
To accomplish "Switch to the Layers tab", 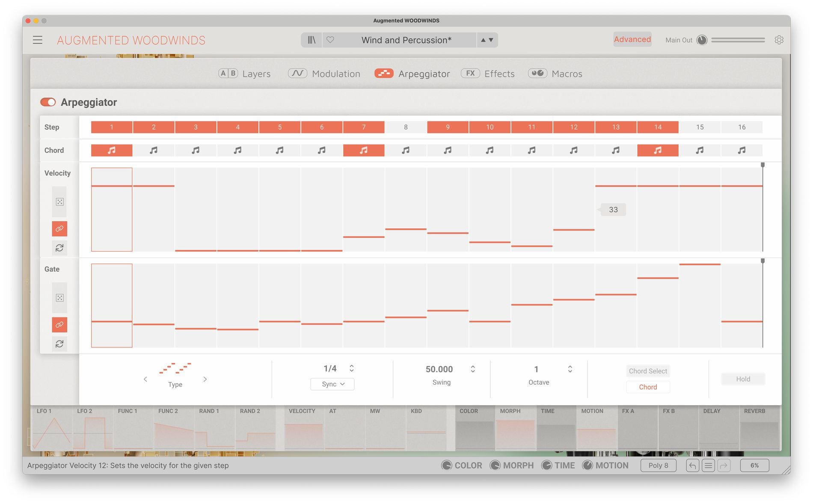I will (244, 74).
